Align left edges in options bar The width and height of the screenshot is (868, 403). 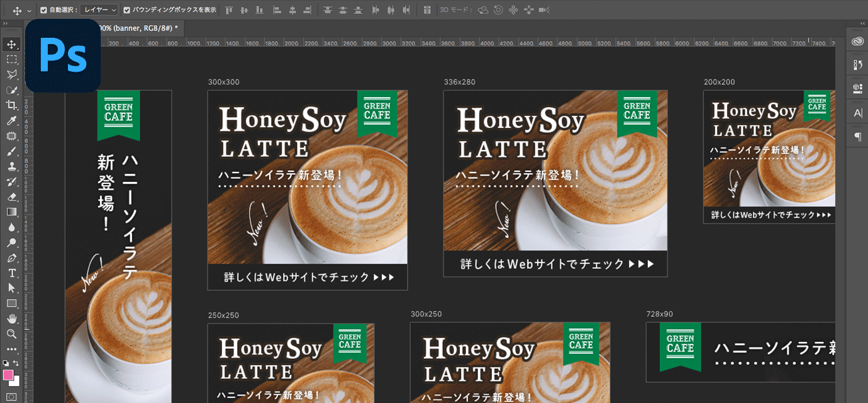[x=277, y=10]
